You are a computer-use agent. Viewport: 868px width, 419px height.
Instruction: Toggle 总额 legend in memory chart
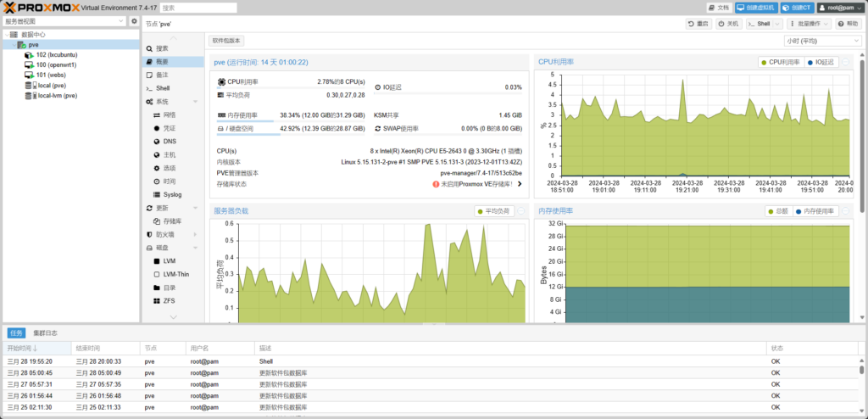click(778, 211)
